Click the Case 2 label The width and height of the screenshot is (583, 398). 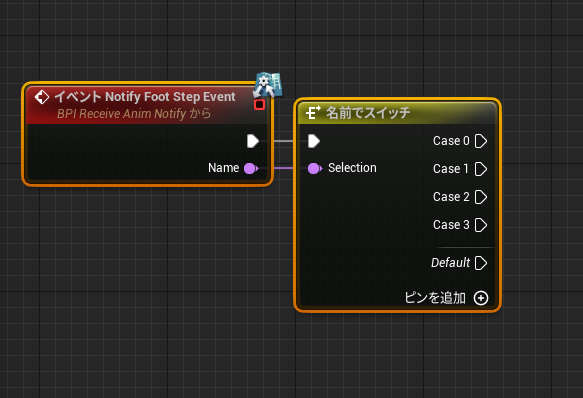451,197
